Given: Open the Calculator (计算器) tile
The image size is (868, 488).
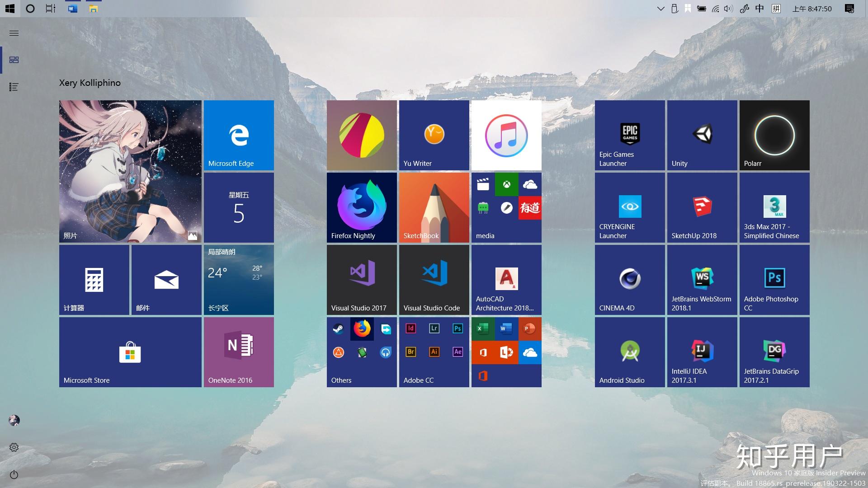Looking at the screenshot, I should [x=94, y=280].
